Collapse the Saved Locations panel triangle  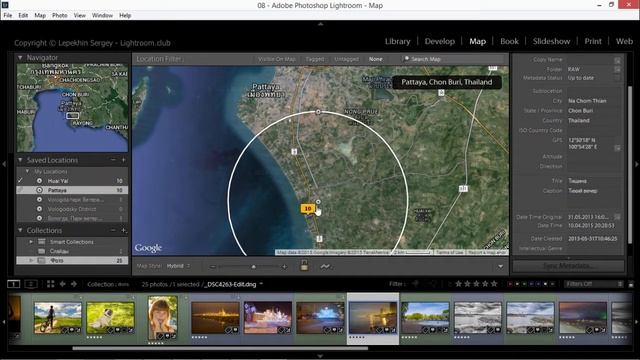(20, 160)
